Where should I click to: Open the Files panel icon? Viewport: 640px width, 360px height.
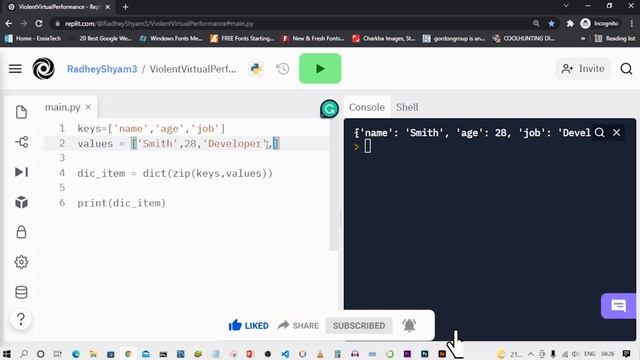click(21, 112)
